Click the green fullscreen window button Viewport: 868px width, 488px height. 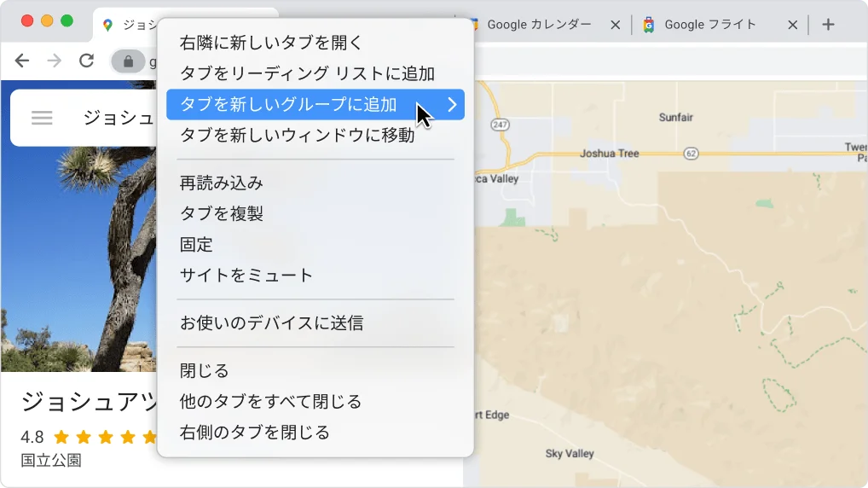click(x=67, y=21)
